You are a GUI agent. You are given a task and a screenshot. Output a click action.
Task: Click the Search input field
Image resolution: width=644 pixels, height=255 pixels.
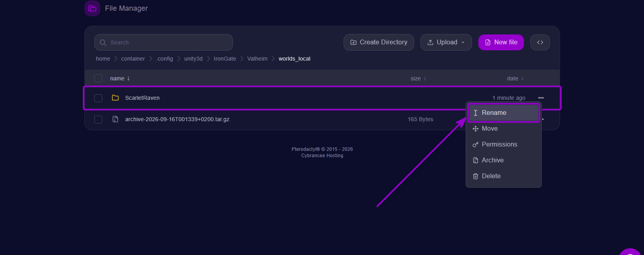pyautogui.click(x=164, y=42)
